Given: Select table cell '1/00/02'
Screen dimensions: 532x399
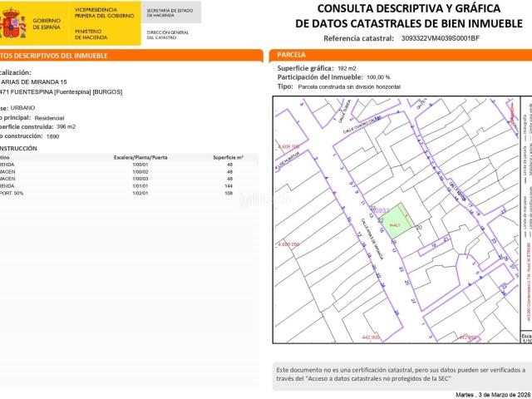Looking at the screenshot, I should (x=140, y=172).
